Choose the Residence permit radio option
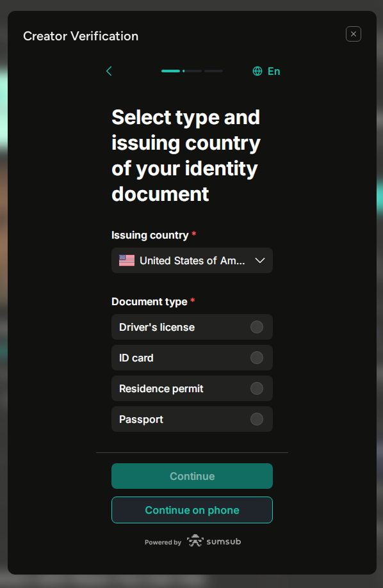Viewport: 383px width, 588px height. (x=257, y=388)
